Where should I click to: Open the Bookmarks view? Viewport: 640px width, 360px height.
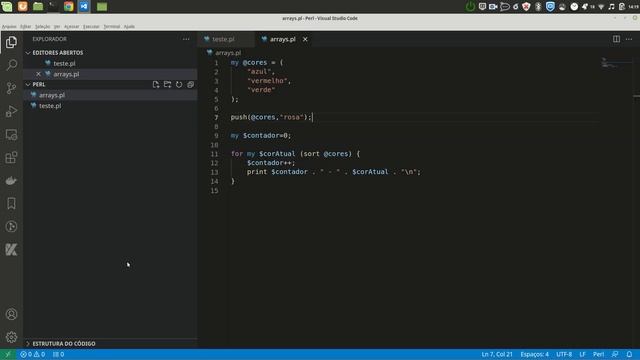pyautogui.click(x=11, y=203)
